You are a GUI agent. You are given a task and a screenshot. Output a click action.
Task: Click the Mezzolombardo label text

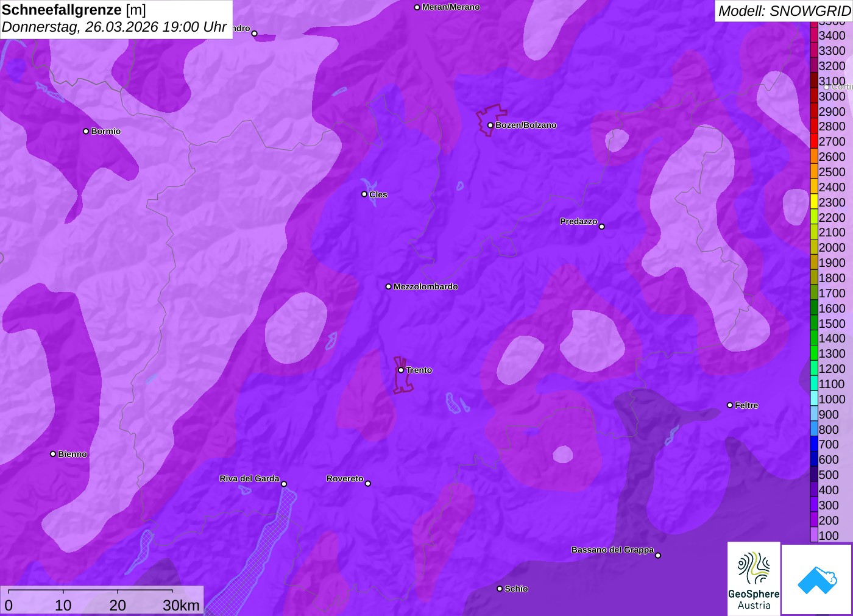tap(425, 286)
